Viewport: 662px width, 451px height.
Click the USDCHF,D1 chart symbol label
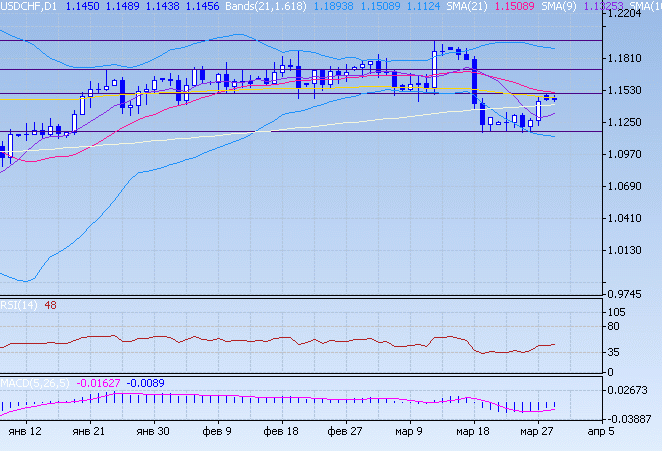[29, 6]
